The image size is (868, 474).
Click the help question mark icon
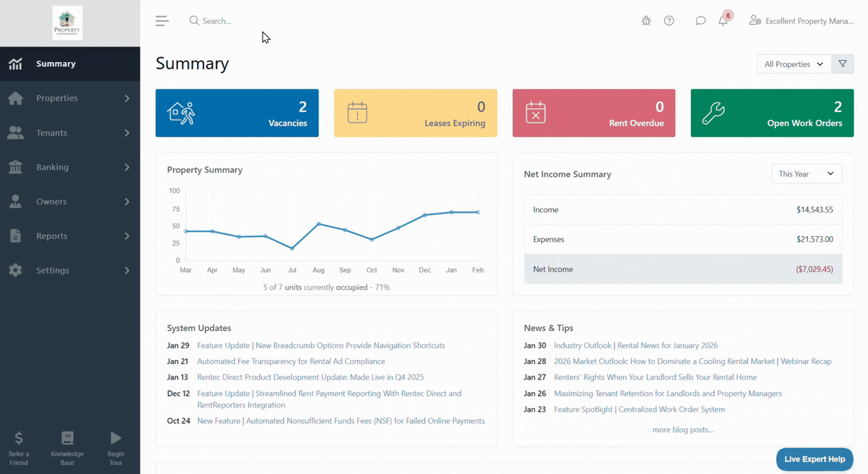(669, 21)
